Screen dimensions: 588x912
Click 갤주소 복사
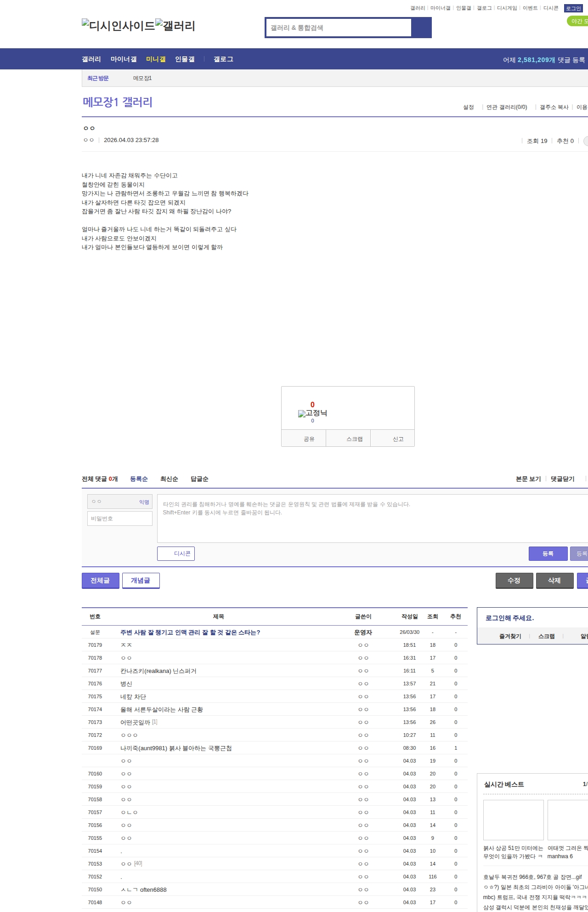(554, 107)
